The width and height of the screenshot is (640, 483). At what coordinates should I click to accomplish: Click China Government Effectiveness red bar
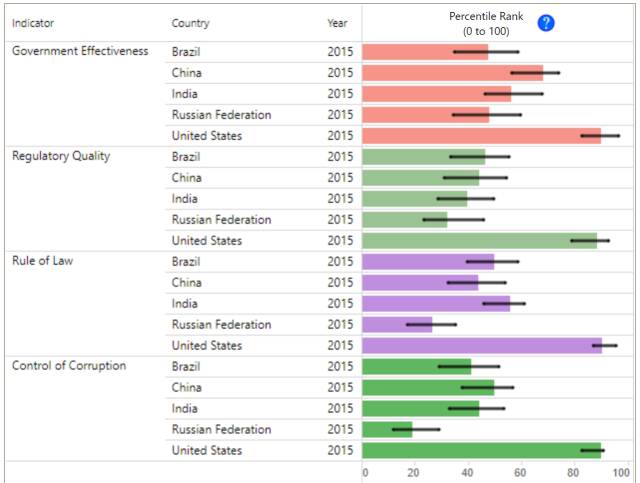tap(453, 73)
